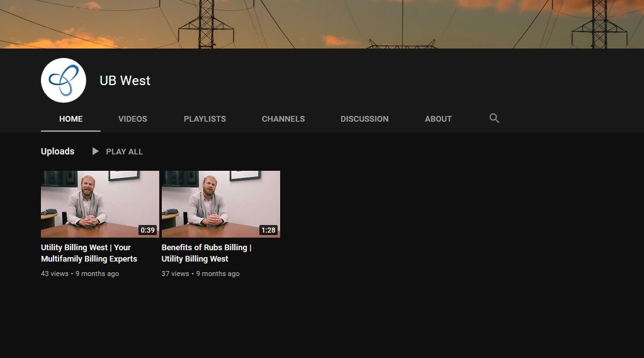Switch to the VIDEOS tab
The width and height of the screenshot is (644, 358).
click(x=133, y=118)
